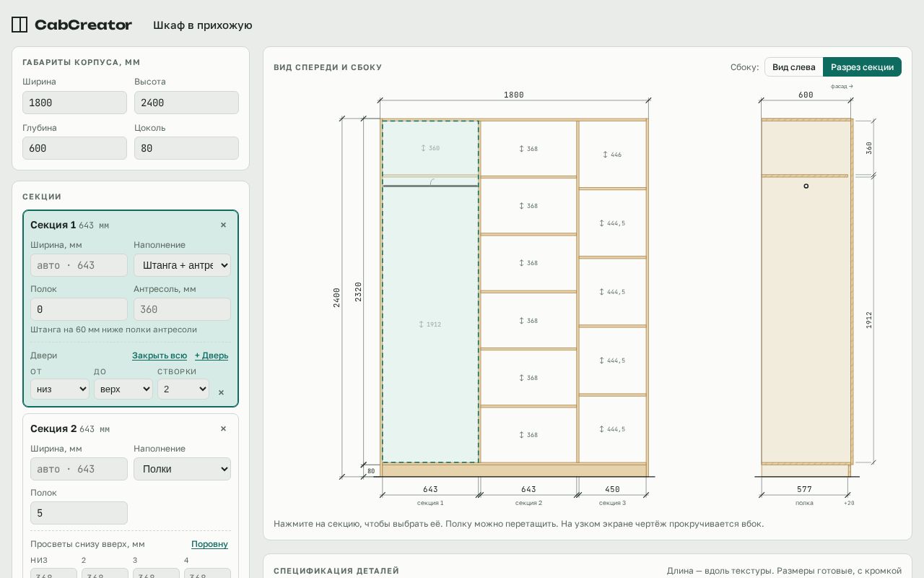924x578 pixels.
Task: Click the 1800 dimension above the front drawing
Action: (514, 95)
